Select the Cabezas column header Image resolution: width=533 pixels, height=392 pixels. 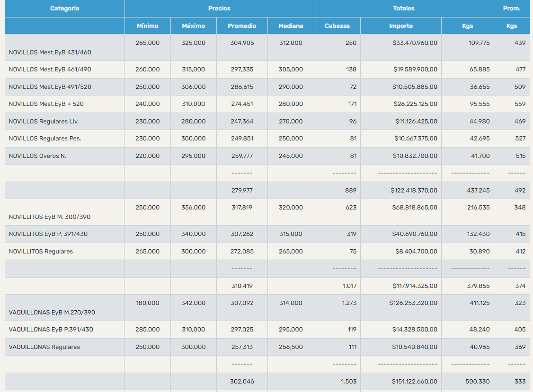tap(337, 26)
